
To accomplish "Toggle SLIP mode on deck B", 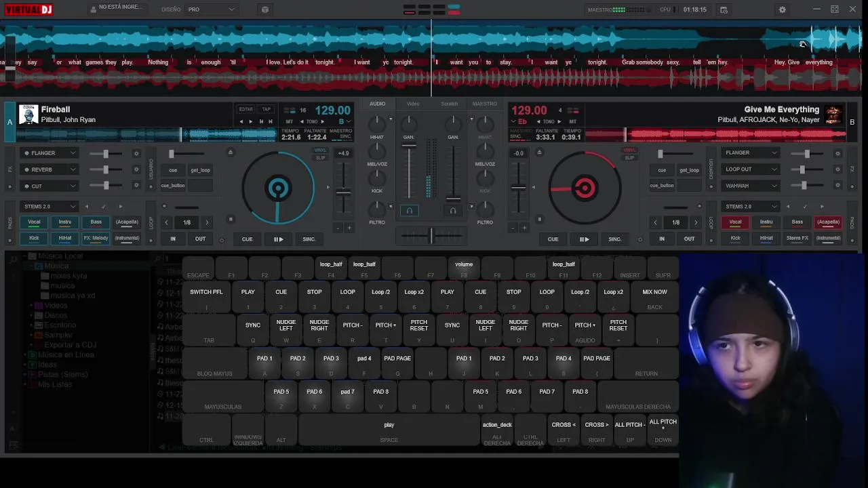I will pyautogui.click(x=629, y=158).
